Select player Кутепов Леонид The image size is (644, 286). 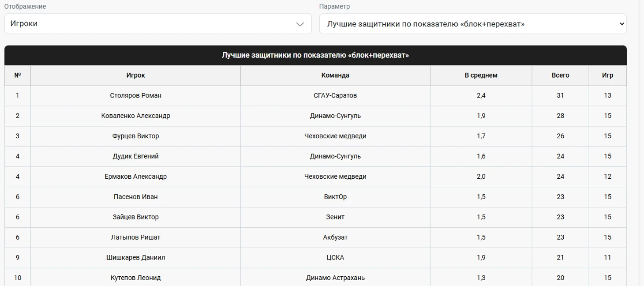pyautogui.click(x=135, y=278)
